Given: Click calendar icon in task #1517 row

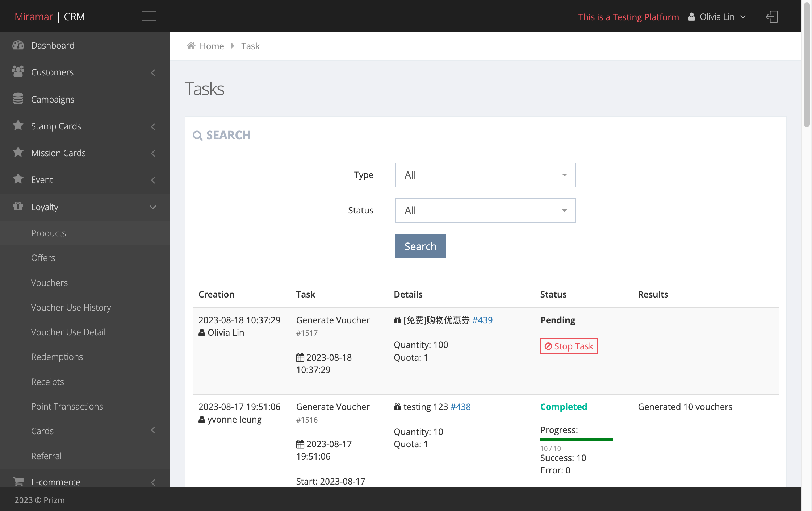Looking at the screenshot, I should coord(300,358).
